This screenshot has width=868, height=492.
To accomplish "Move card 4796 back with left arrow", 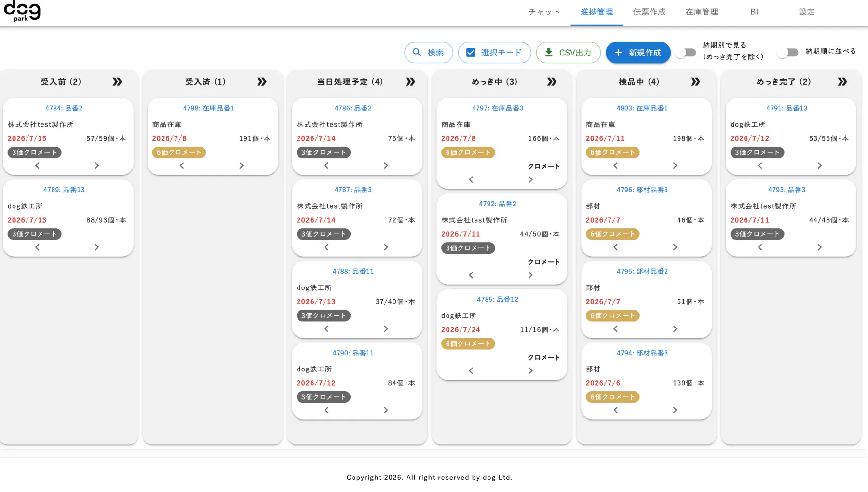I will pyautogui.click(x=615, y=247).
